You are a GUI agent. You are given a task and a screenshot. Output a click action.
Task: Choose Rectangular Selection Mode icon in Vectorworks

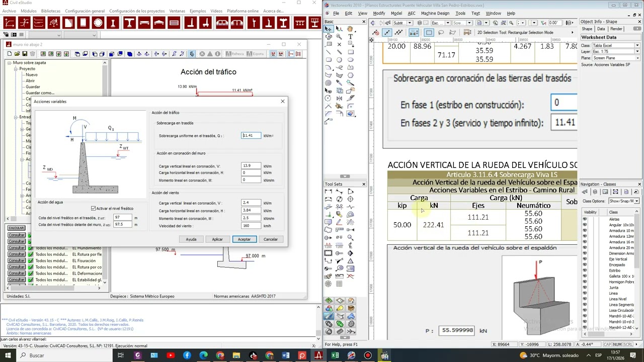tap(429, 32)
